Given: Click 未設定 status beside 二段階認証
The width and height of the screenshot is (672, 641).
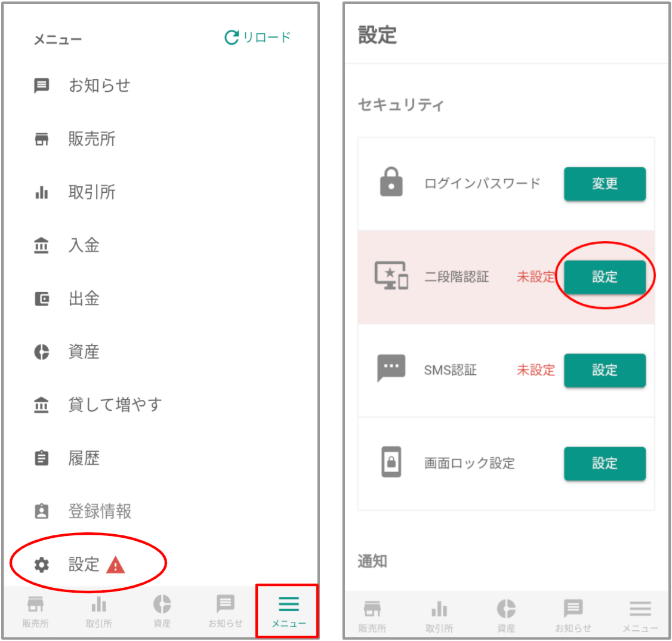Looking at the screenshot, I should tap(536, 277).
